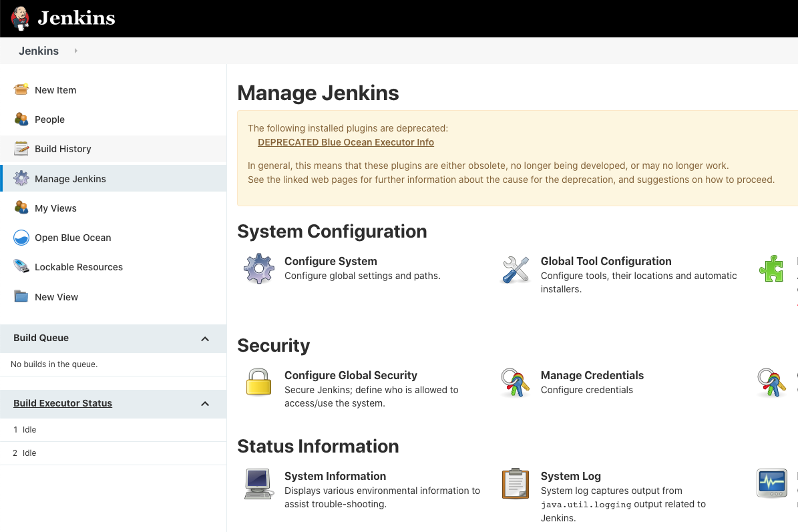Image resolution: width=798 pixels, height=532 pixels.
Task: Open the Build Executor Status link
Action: [63, 403]
